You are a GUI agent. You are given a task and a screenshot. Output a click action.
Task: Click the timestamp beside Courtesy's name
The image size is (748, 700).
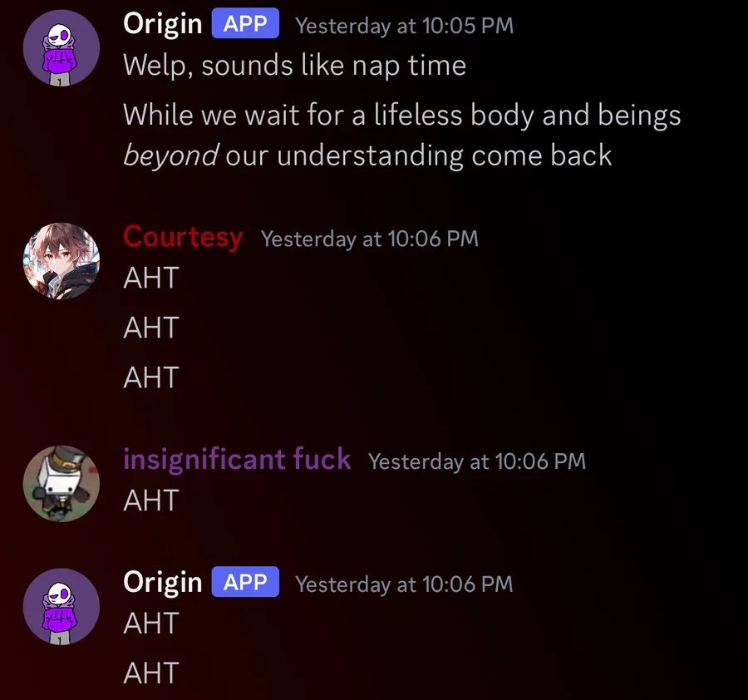click(x=370, y=239)
